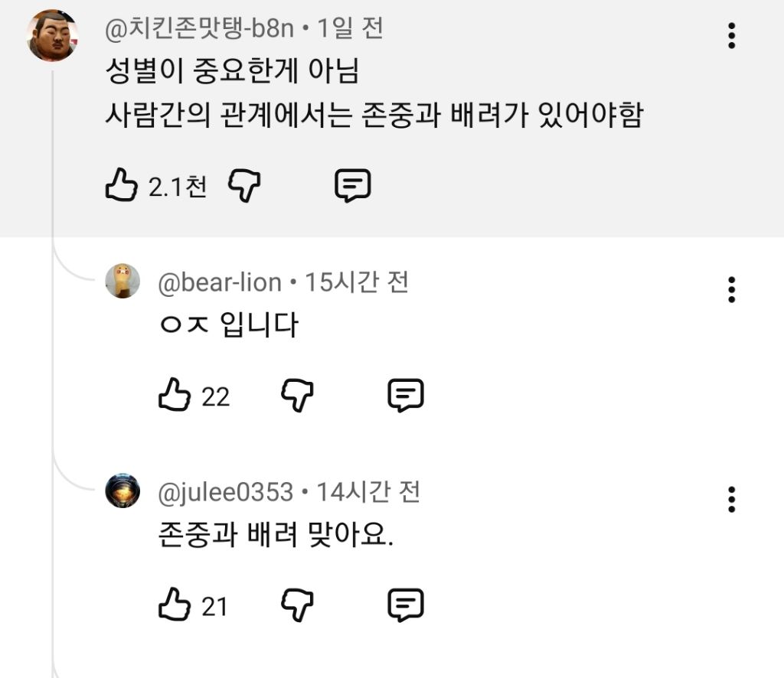Go to the @julee0353 profile link
Viewport: 784px width, 678px height.
(x=225, y=492)
